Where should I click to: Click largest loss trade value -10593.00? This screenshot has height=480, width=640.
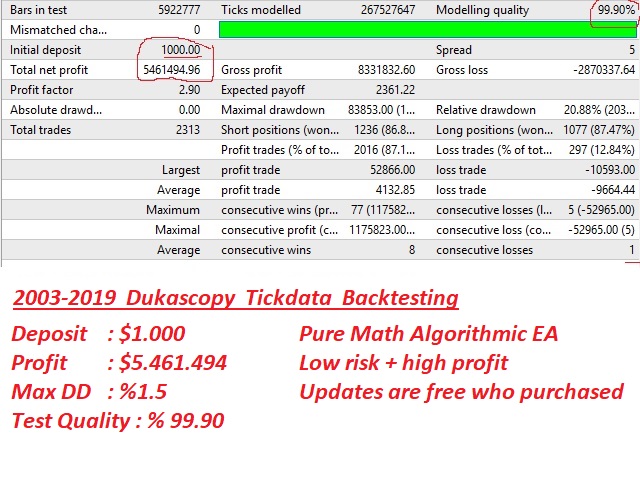point(610,170)
